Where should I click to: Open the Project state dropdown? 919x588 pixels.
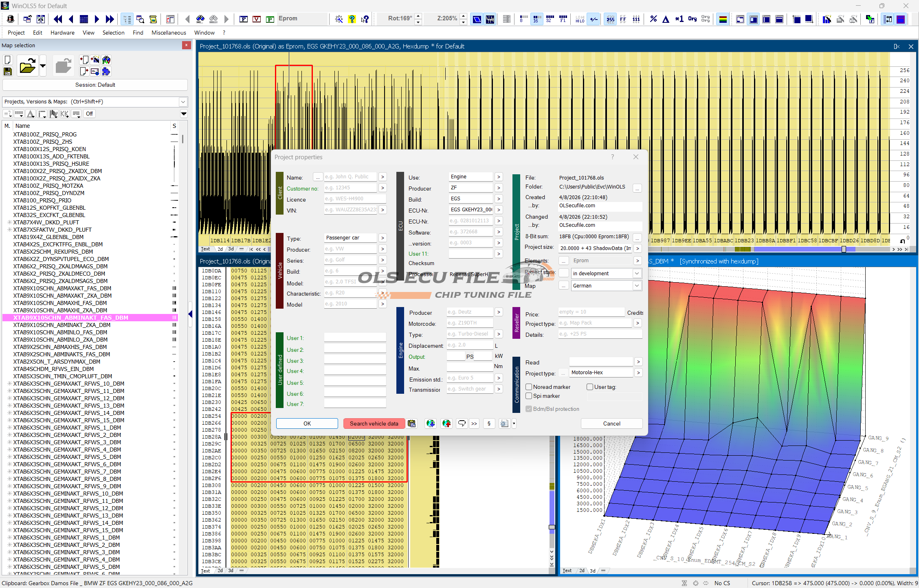(637, 273)
